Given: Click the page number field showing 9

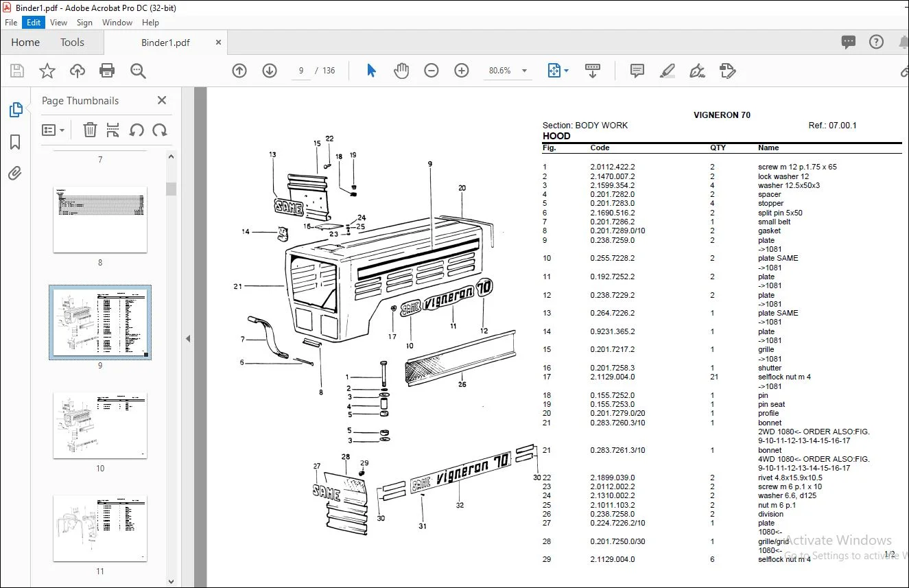Looking at the screenshot, I should click(x=301, y=71).
